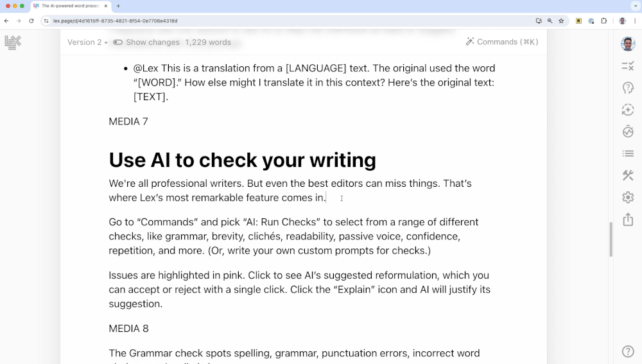Open the outline list icon
This screenshot has height=364, width=642.
[x=628, y=153]
